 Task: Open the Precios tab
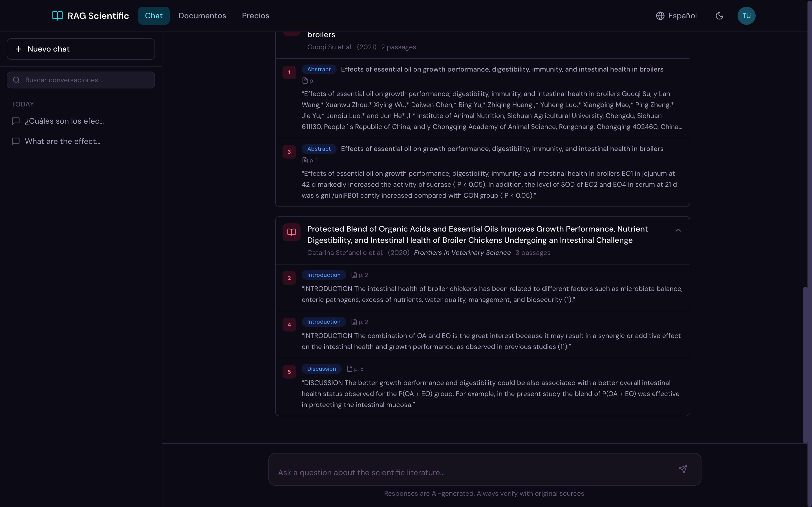click(255, 16)
